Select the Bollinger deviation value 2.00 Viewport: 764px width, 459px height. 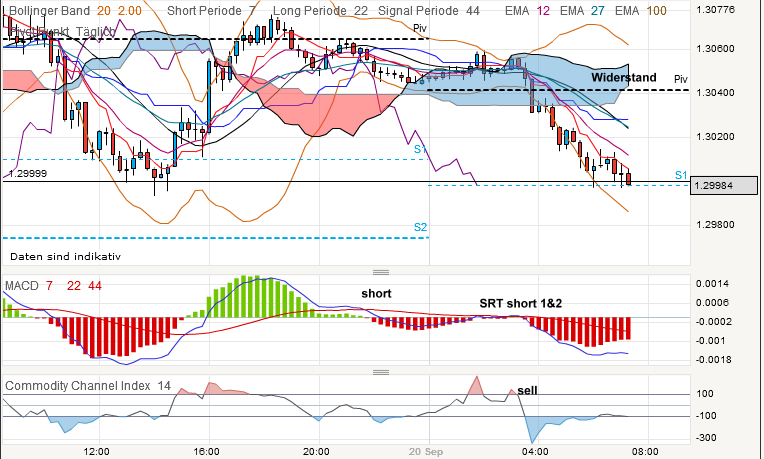pyautogui.click(x=129, y=11)
